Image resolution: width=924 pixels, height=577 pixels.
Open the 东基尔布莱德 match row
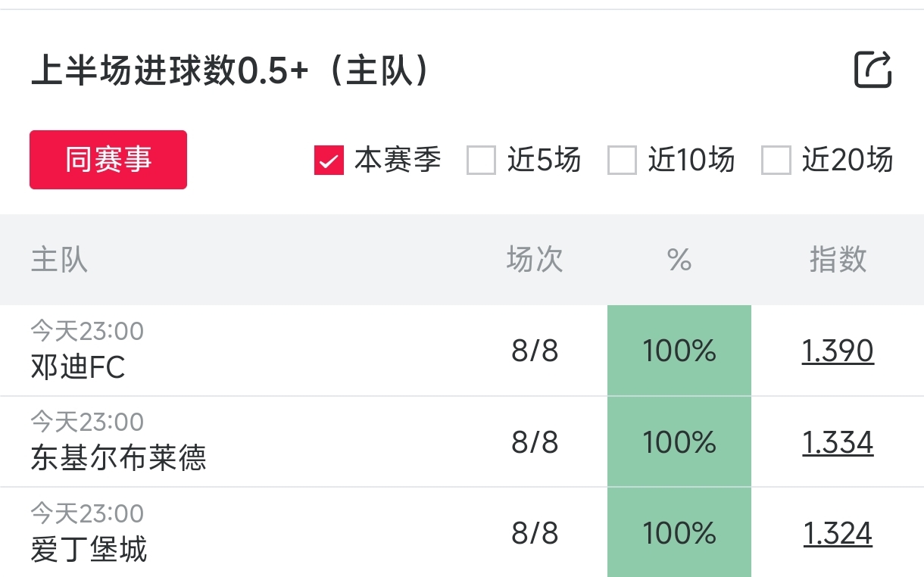coord(118,458)
